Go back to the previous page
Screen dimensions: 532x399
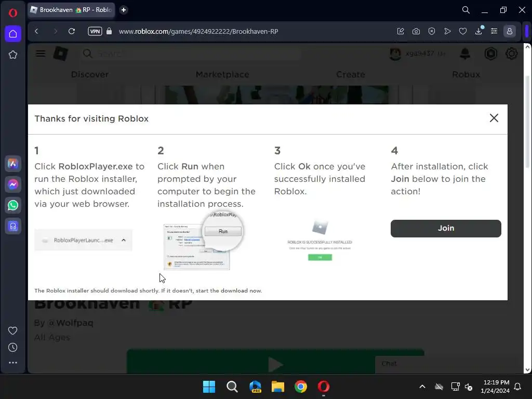tap(37, 31)
